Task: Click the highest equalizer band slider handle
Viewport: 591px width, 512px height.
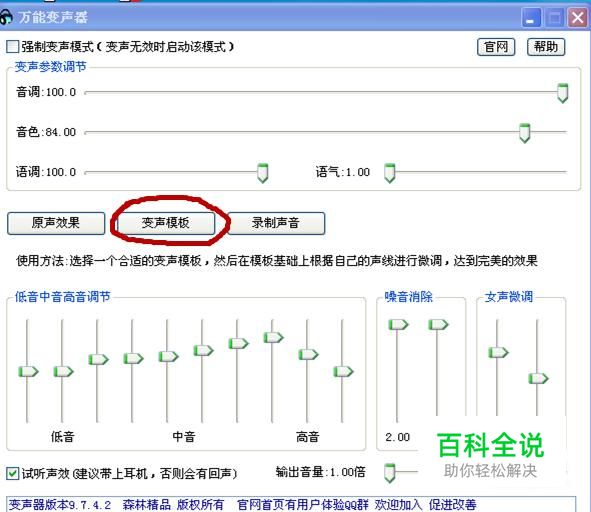Action: pos(273,337)
